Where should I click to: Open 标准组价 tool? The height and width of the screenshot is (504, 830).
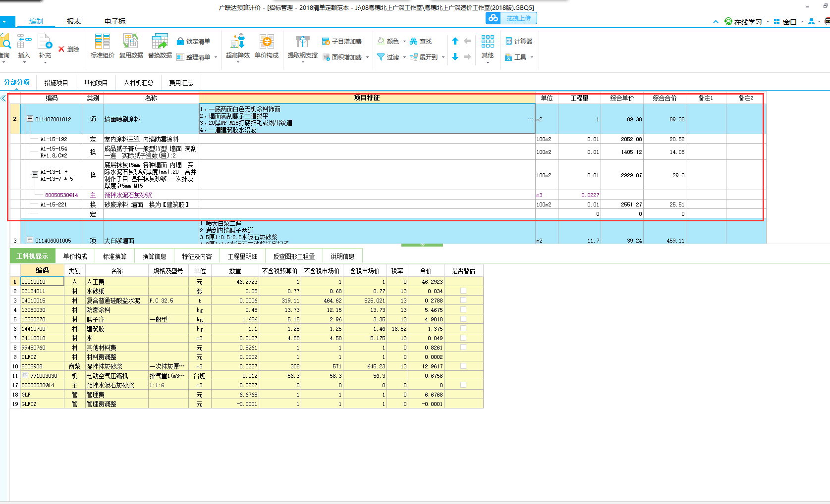pos(103,46)
